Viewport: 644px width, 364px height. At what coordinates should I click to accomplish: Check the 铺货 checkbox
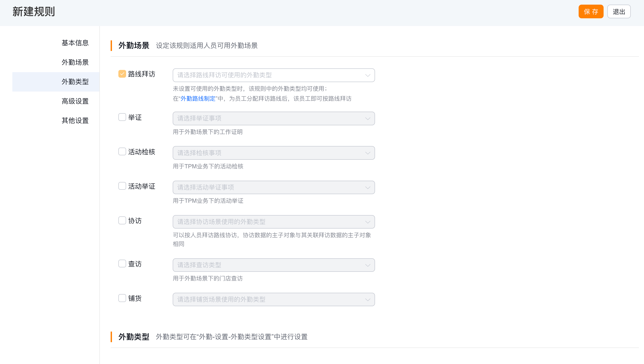122,298
